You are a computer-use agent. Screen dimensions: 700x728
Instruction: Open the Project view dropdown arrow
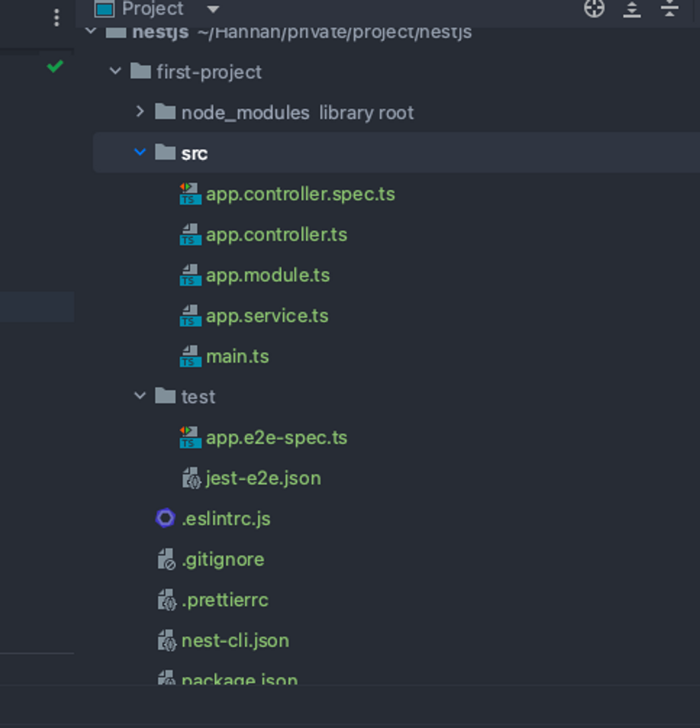click(x=213, y=9)
